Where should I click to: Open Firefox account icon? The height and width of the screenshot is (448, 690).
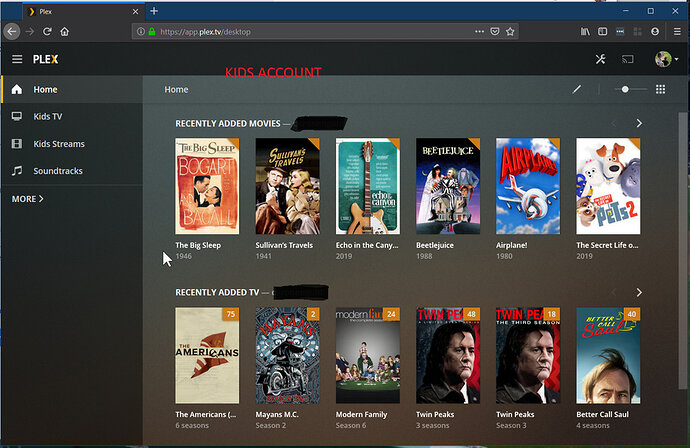click(x=655, y=32)
